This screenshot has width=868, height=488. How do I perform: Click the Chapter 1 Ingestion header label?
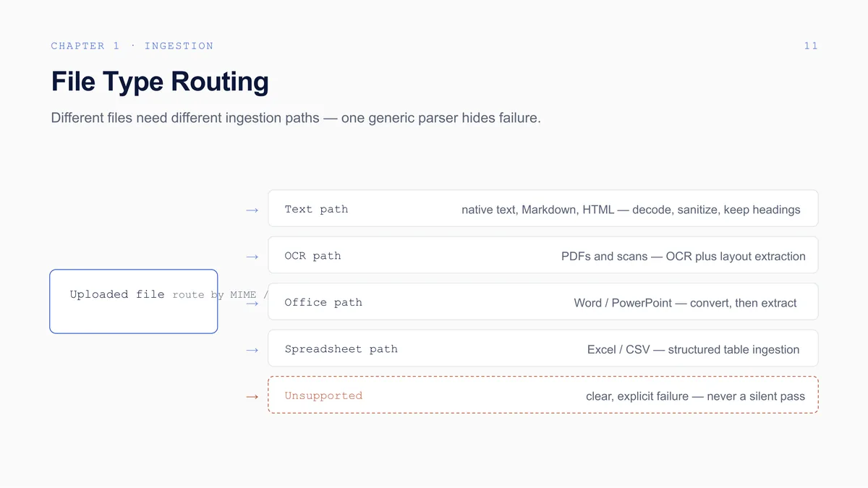click(x=132, y=46)
